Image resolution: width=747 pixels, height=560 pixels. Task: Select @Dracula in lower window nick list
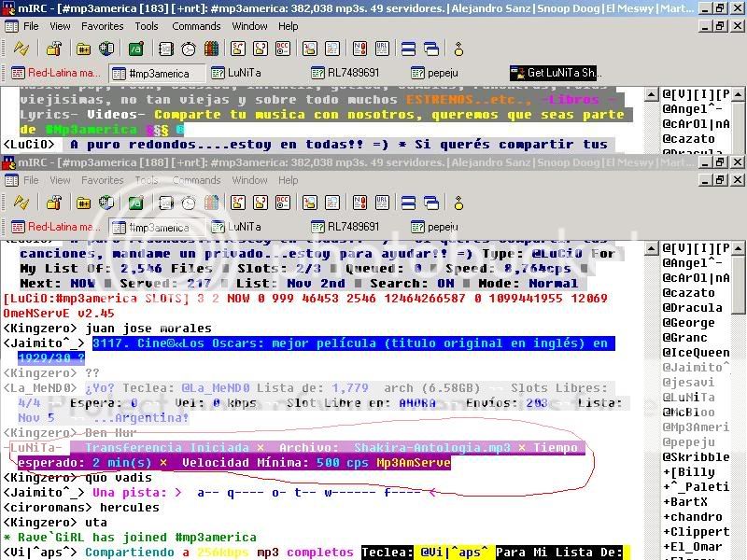click(x=692, y=308)
